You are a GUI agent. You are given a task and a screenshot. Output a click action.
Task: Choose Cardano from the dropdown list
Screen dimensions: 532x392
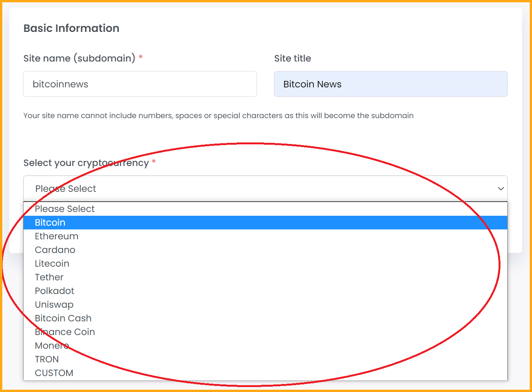coord(265,250)
